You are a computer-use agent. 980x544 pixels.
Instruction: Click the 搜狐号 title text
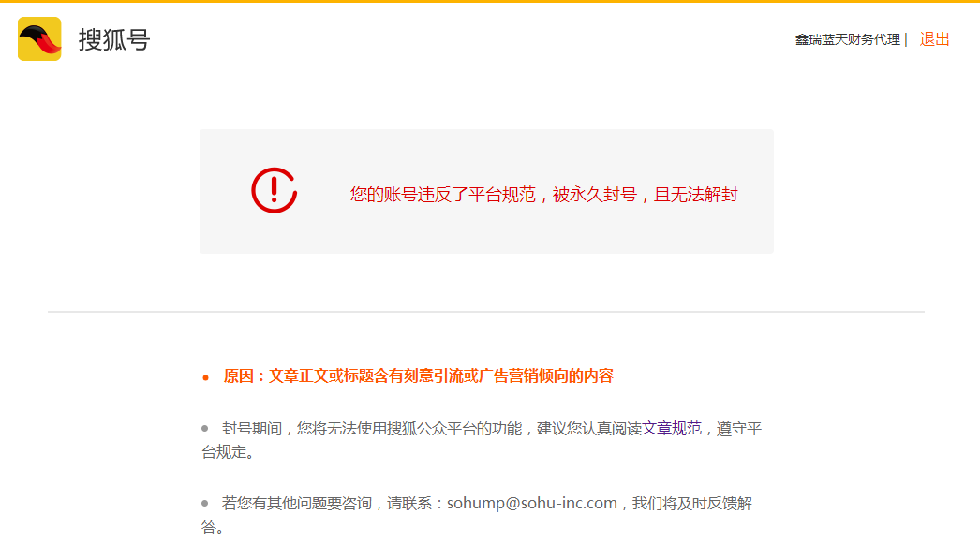(113, 39)
